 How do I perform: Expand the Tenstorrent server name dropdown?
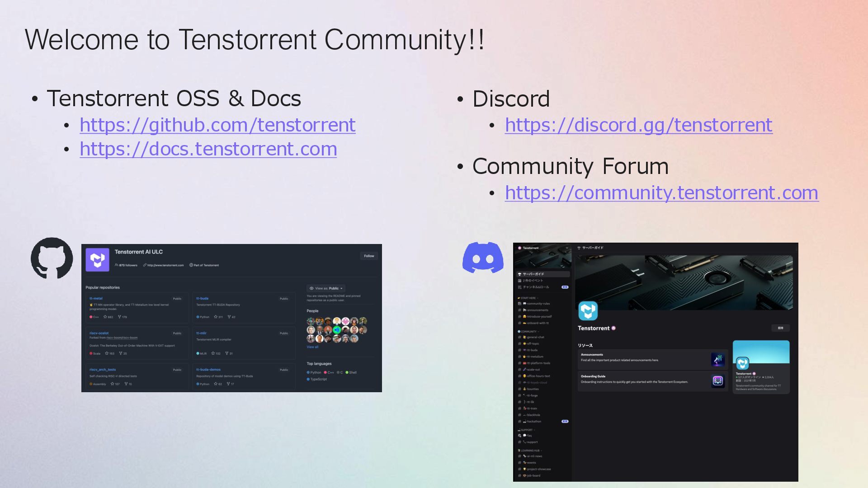point(567,248)
